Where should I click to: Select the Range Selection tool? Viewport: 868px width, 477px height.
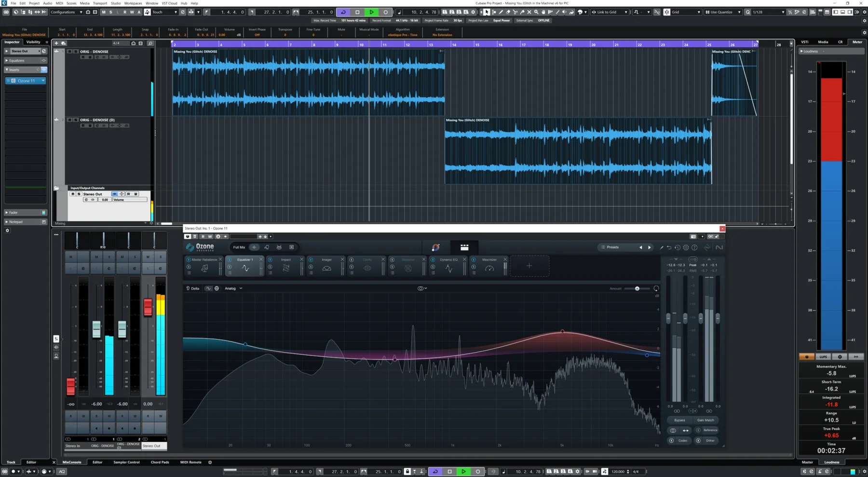click(494, 12)
